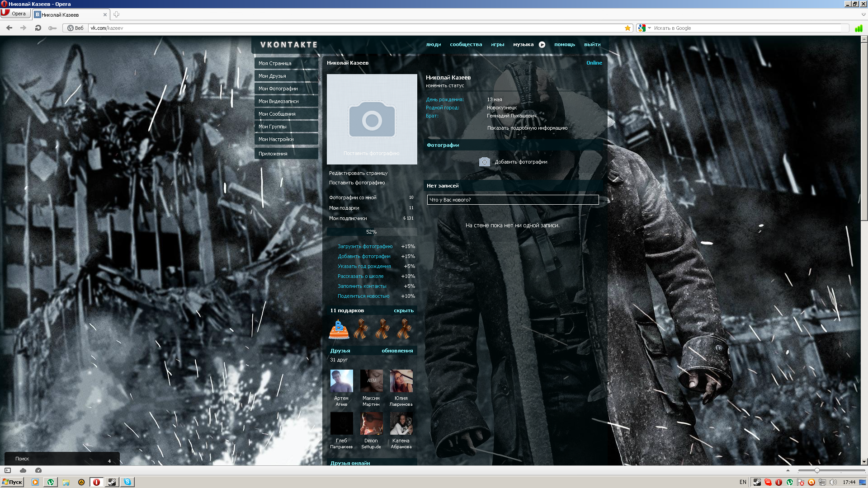Image resolution: width=868 pixels, height=488 pixels.
Task: Open Мои Настройки in sidebar
Action: [286, 139]
